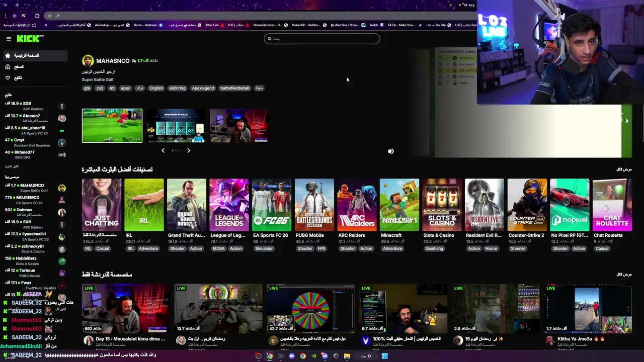This screenshot has height=362, width=644.
Task: Open League of Legends category card
Action: click(229, 205)
